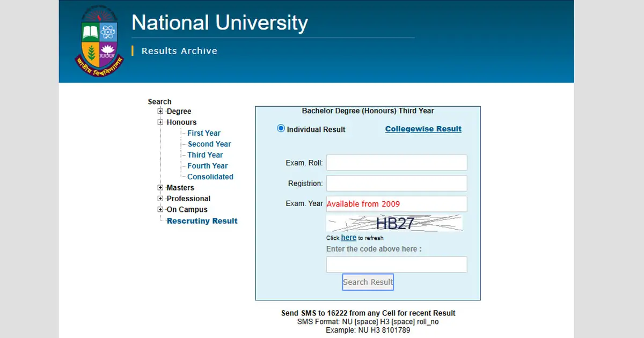Open the Collegewise Result link
This screenshot has width=644, height=338.
[423, 129]
